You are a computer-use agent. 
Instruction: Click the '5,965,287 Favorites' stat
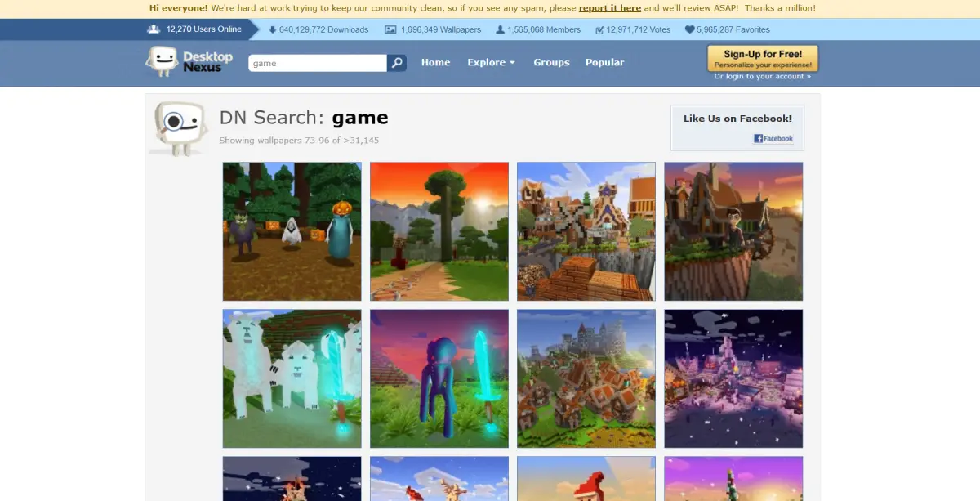[x=733, y=29]
